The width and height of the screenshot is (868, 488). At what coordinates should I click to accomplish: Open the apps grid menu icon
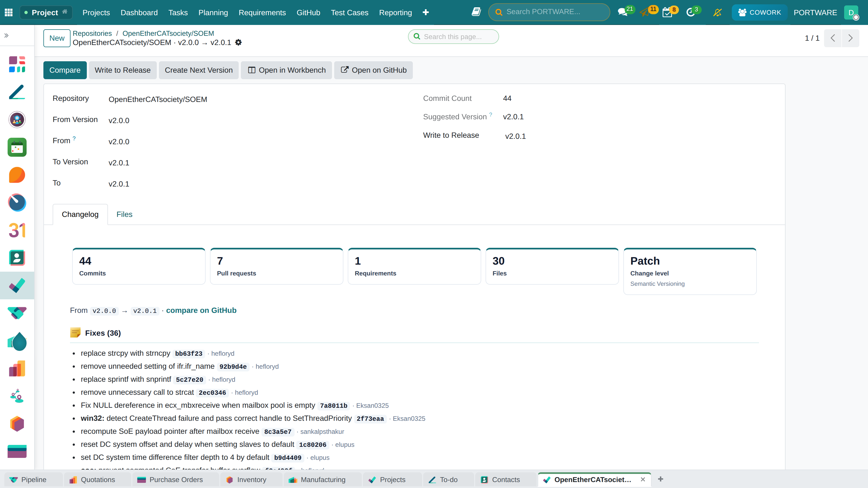click(x=9, y=12)
